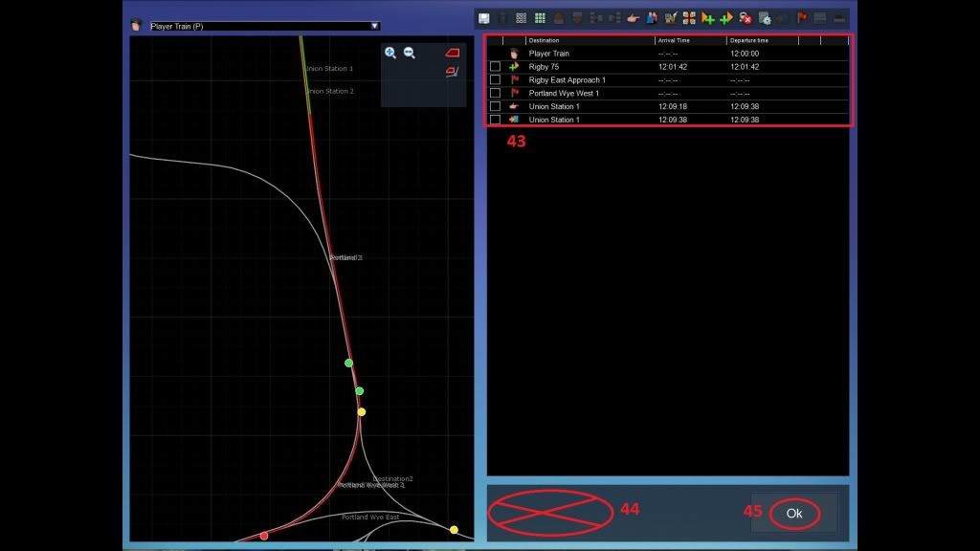The height and width of the screenshot is (551, 980).
Task: Click the upper green marker on the track map
Action: [348, 363]
